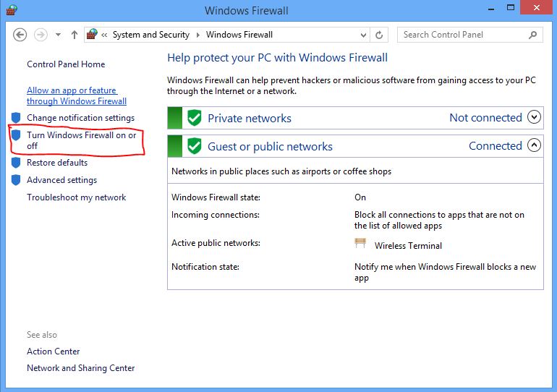Click the firewall icon in the address bar
This screenshot has height=392, width=557.
click(x=92, y=35)
